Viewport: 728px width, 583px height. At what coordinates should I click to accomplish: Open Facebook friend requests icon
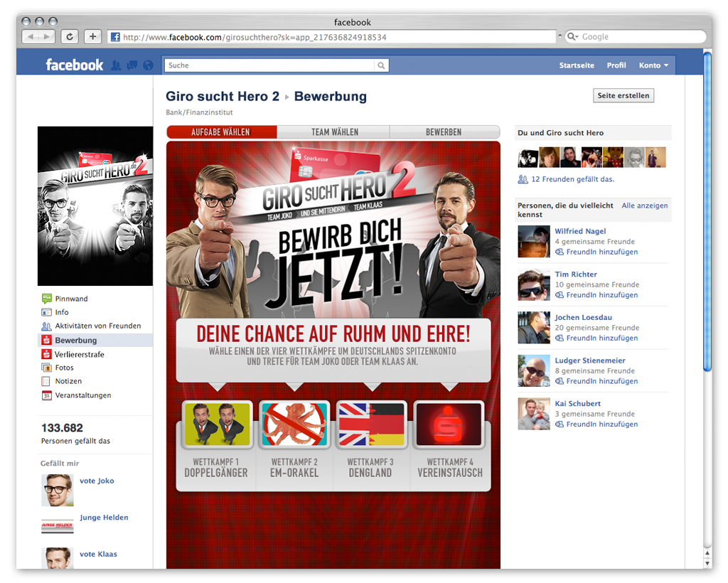point(117,65)
